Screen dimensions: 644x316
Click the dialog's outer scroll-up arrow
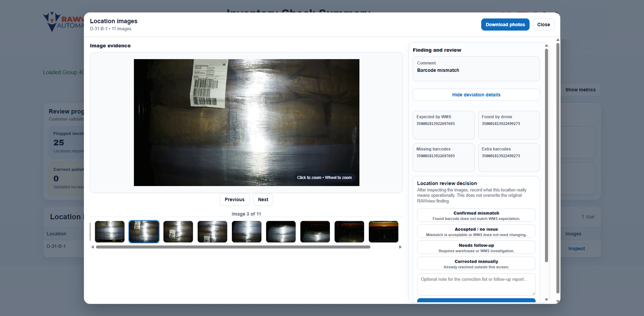point(557,40)
